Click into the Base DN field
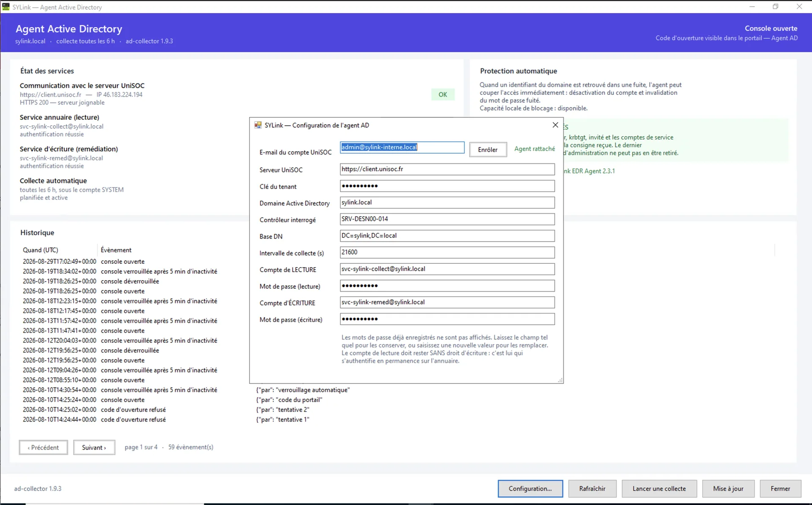Screen dimensions: 812x505 pos(447,236)
